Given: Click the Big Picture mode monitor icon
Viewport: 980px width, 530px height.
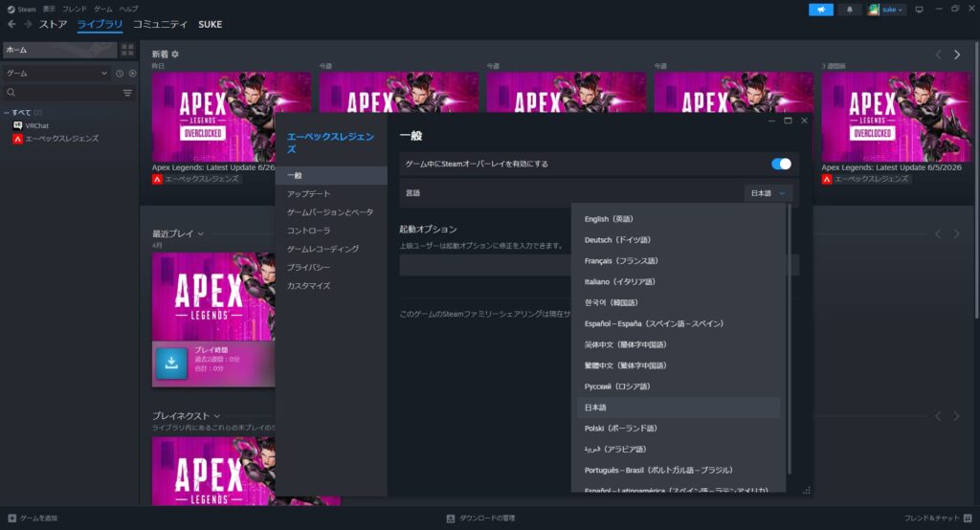Looking at the screenshot, I should coord(919,10).
